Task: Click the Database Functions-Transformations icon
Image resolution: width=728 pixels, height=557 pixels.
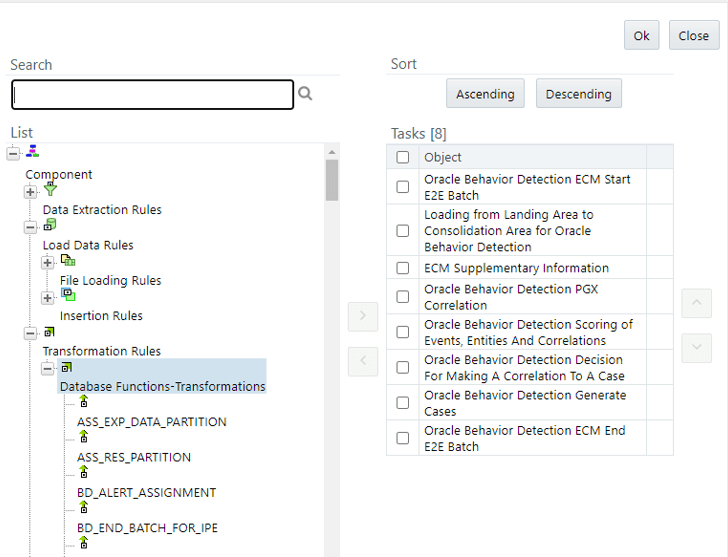Action: pyautogui.click(x=67, y=367)
